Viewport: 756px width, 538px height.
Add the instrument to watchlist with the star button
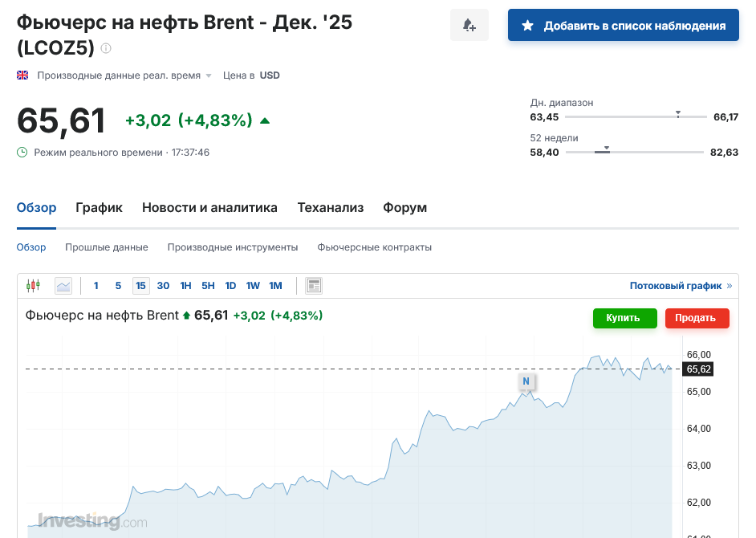point(623,26)
